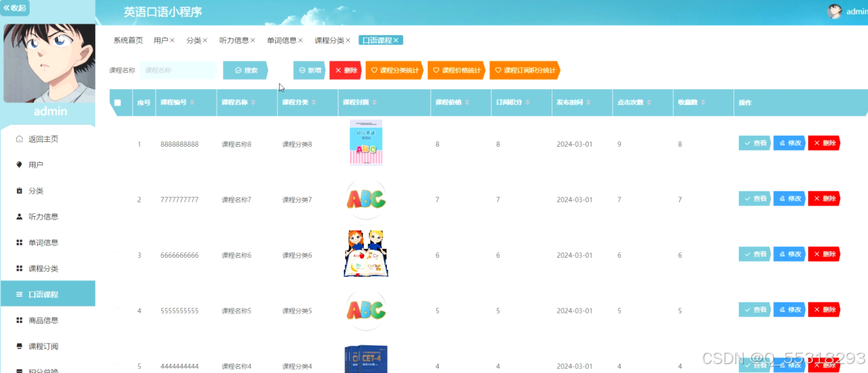Open cartoon kids cover thumbnail for 课程名称6
Screen dimensions: 868x373
pos(366,254)
